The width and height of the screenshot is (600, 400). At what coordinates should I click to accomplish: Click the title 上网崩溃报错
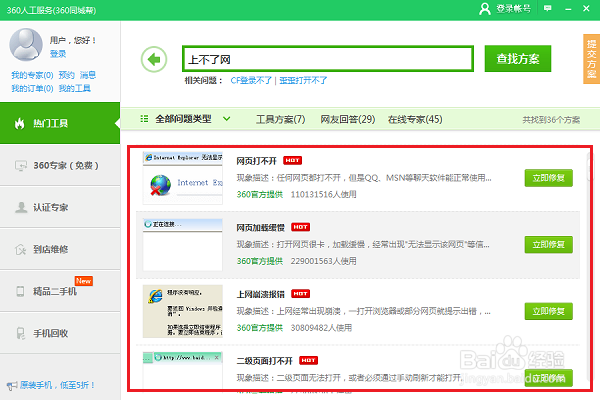pos(261,294)
